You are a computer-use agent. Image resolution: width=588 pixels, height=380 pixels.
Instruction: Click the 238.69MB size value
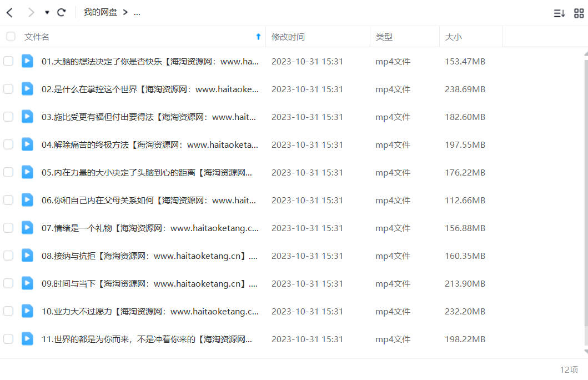(x=465, y=89)
